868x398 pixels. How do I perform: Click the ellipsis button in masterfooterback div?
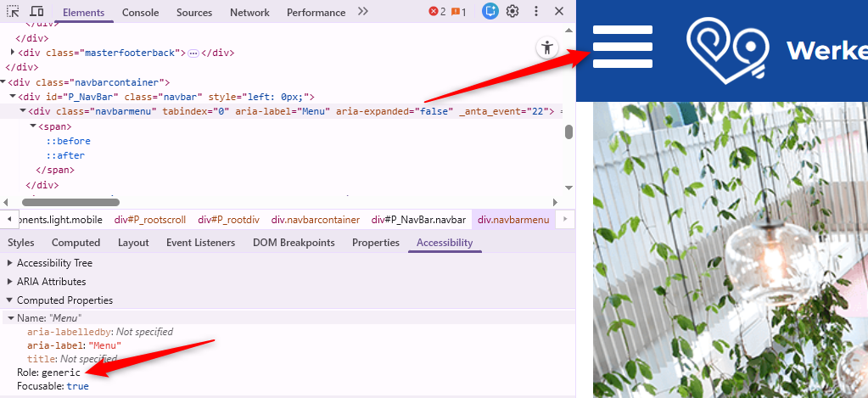pos(193,53)
